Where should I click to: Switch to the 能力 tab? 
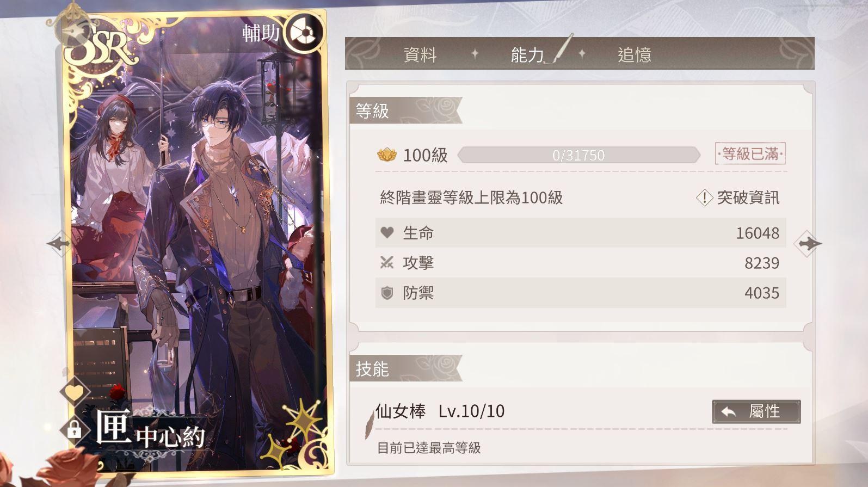(x=527, y=55)
